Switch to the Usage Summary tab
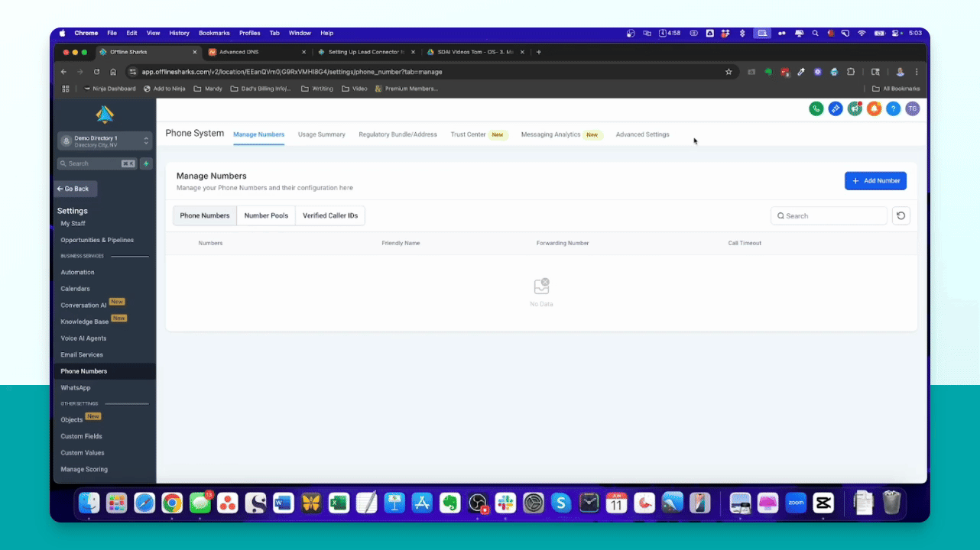This screenshot has height=550, width=980. (321, 134)
